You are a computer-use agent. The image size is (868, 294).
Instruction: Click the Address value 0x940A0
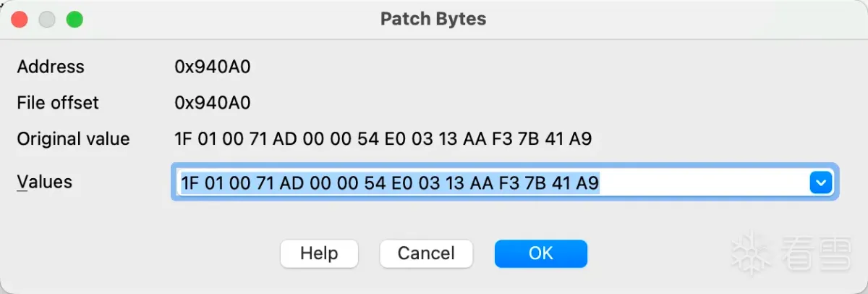click(x=212, y=67)
